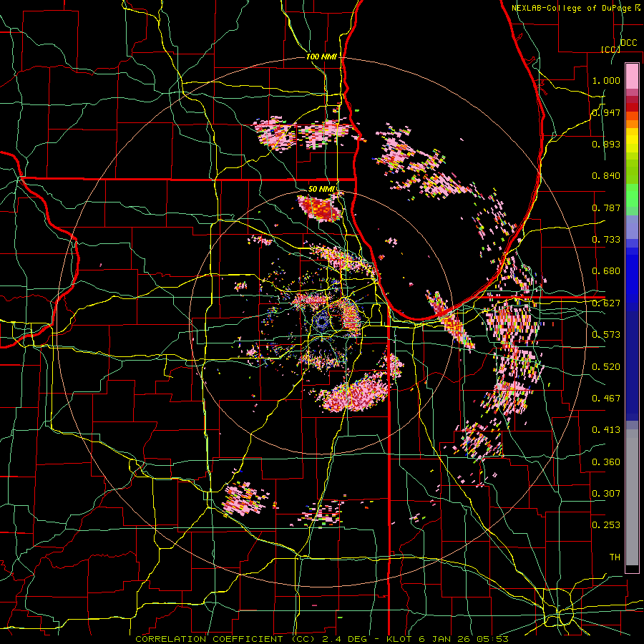This screenshot has width=644, height=644.
Task: Select the 0.253 legend value
Action: tap(606, 525)
